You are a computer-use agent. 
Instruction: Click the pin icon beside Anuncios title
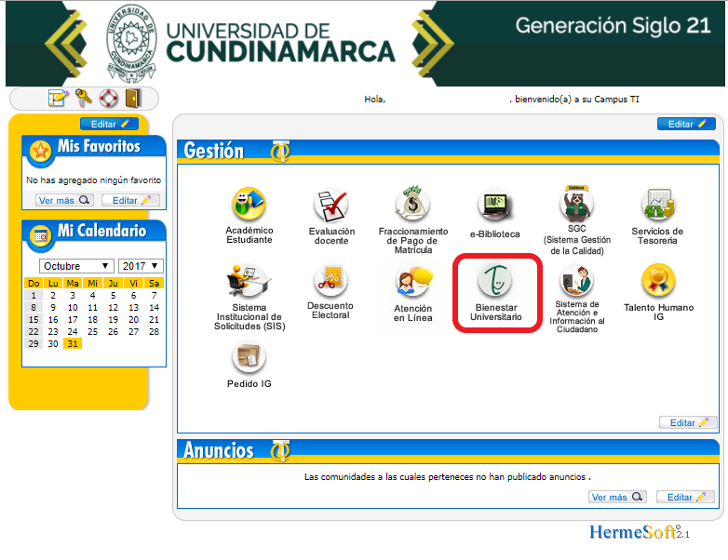(x=281, y=450)
